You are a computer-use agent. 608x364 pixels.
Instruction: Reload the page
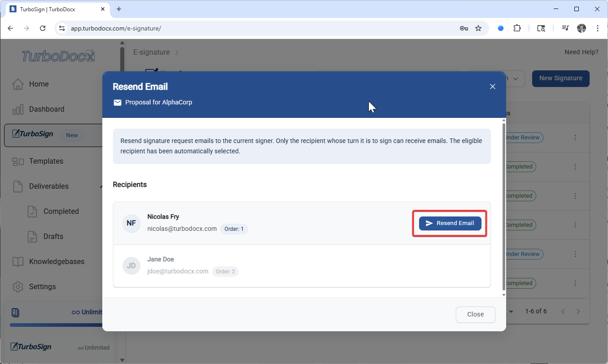click(43, 28)
